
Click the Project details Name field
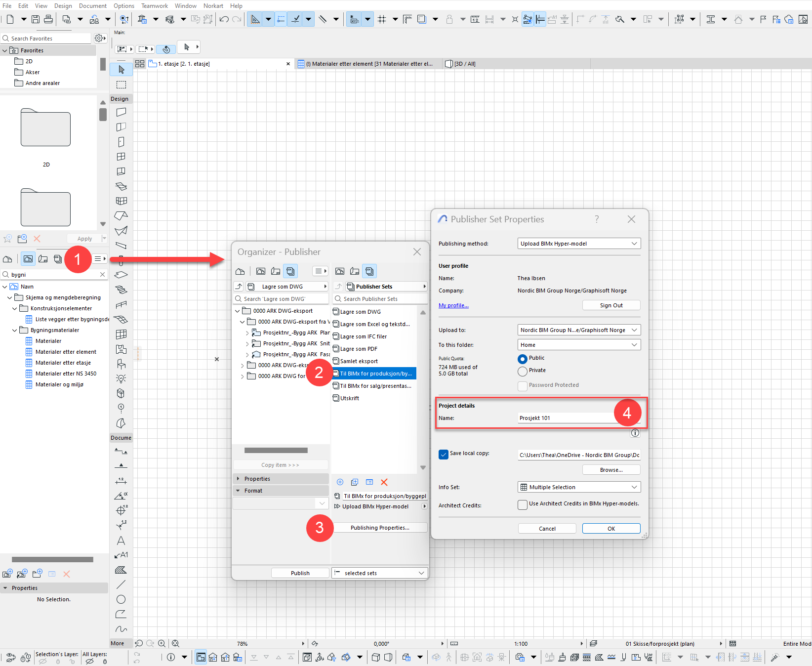pos(579,418)
